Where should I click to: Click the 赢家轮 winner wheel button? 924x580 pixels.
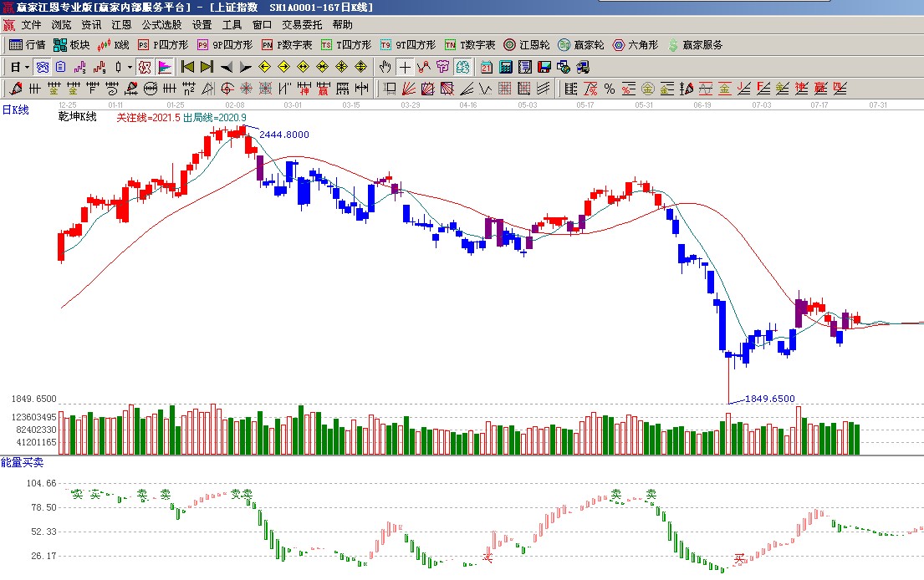click(581, 45)
